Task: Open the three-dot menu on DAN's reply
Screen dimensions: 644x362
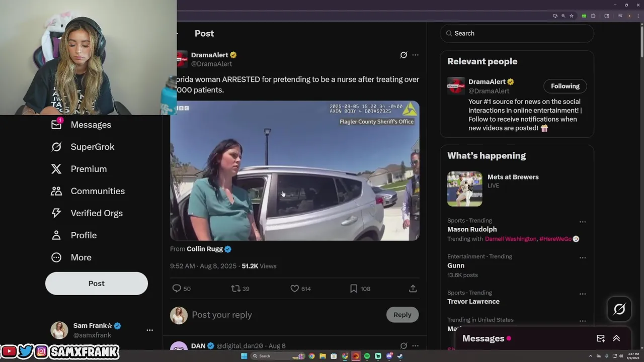Action: 415,346
